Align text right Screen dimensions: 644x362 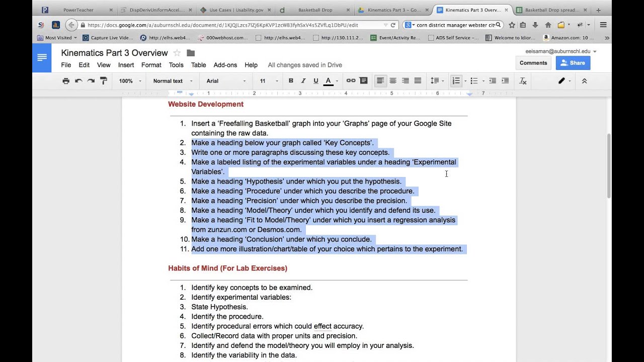(x=406, y=81)
